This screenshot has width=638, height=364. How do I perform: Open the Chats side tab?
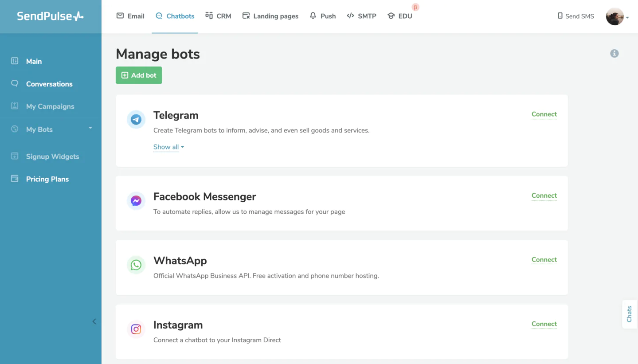pos(629,314)
